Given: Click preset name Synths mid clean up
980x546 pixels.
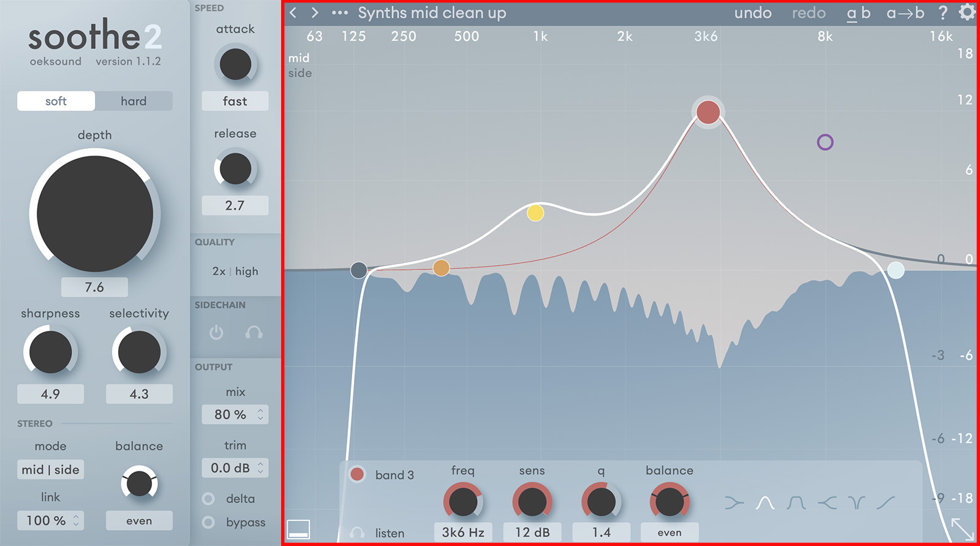Looking at the screenshot, I should click(432, 13).
